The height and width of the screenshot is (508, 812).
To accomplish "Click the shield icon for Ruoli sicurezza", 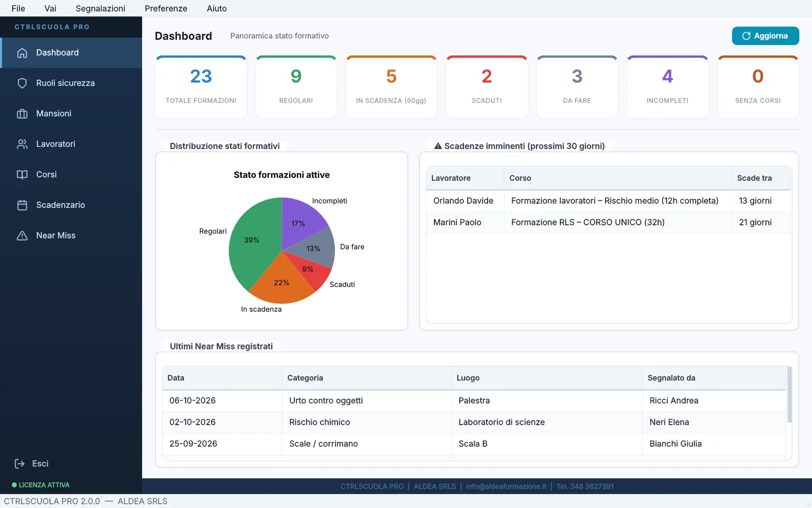I will (22, 83).
